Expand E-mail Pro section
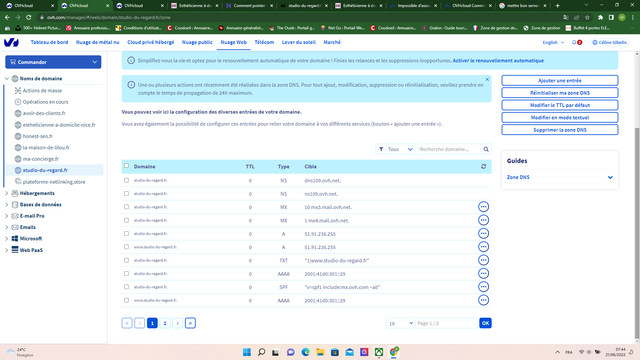 point(7,216)
